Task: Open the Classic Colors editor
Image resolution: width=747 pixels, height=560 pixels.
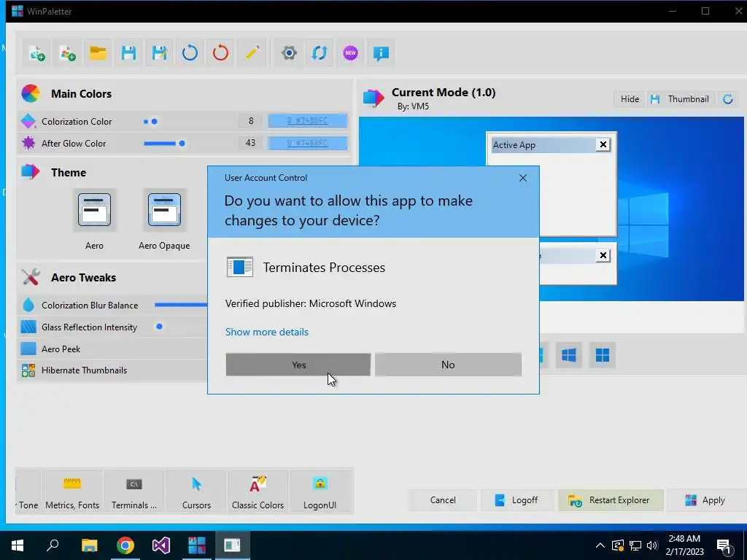Action: (x=258, y=492)
